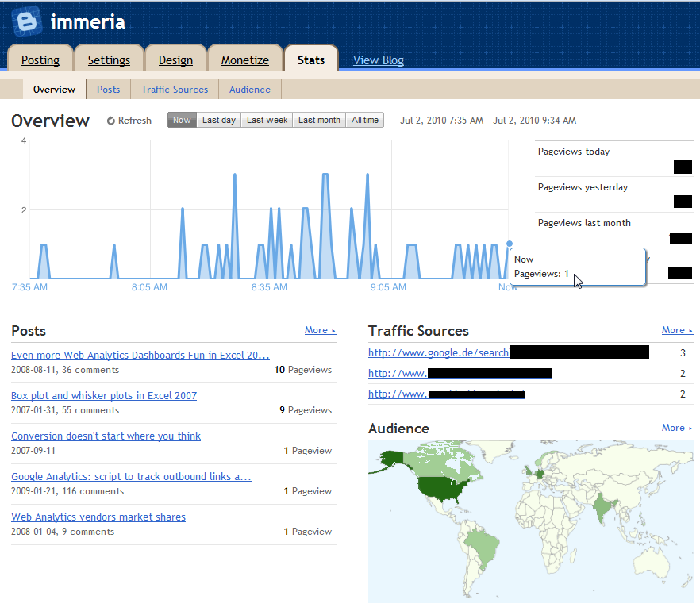Go to the Monetize tab

coord(244,60)
